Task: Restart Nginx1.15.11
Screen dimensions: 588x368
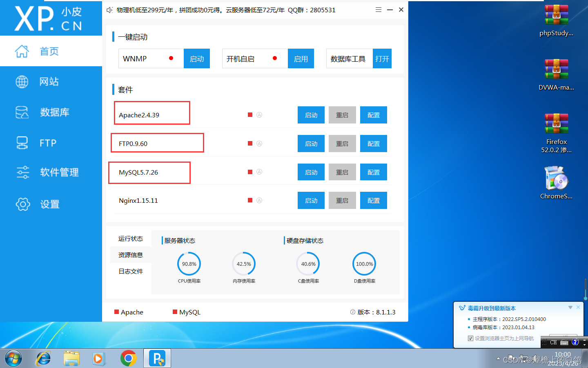Action: pos(342,200)
